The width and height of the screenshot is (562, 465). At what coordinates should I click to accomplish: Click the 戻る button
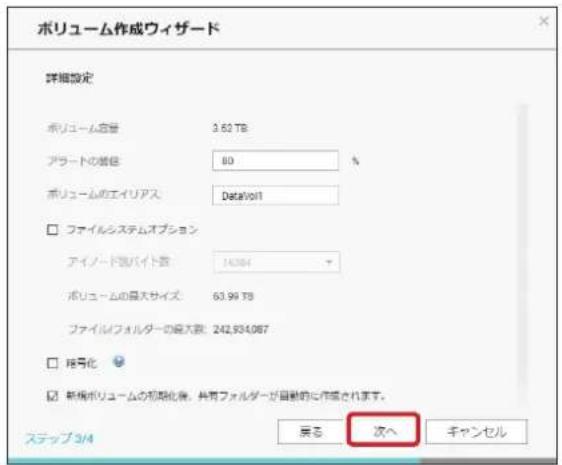[311, 432]
